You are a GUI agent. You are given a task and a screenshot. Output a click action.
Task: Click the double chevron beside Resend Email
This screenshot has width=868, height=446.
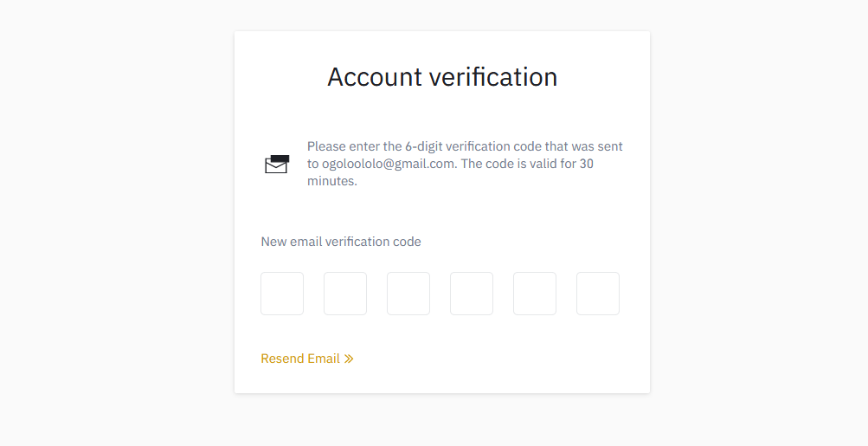349,359
